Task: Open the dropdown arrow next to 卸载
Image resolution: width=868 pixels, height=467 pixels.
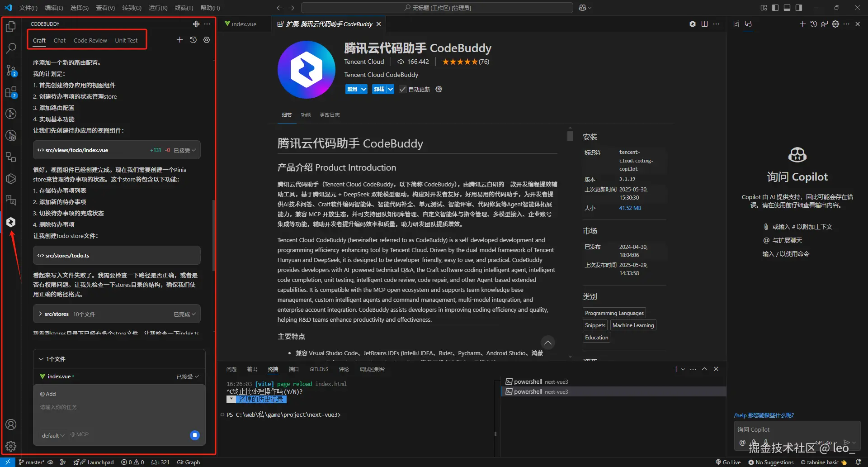Action: point(390,89)
